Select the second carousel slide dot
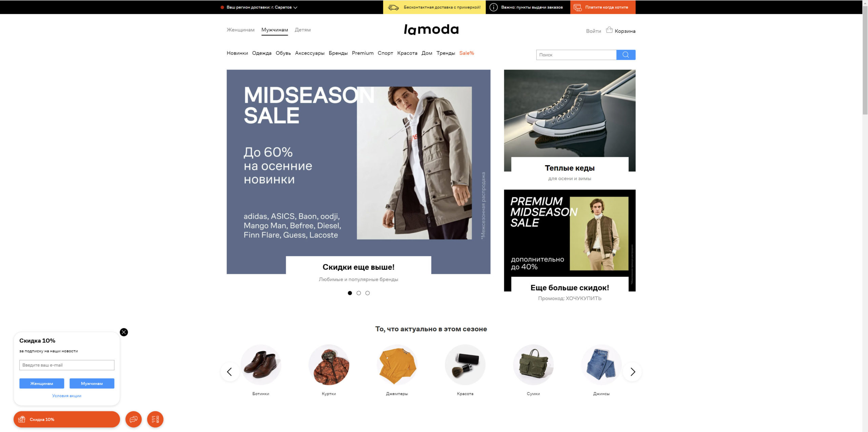Image resolution: width=868 pixels, height=432 pixels. coord(359,293)
